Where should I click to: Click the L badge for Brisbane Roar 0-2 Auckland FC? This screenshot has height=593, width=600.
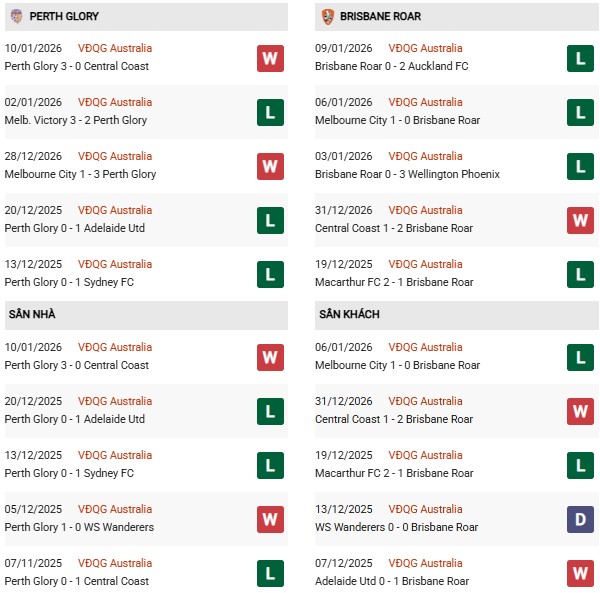coord(580,58)
